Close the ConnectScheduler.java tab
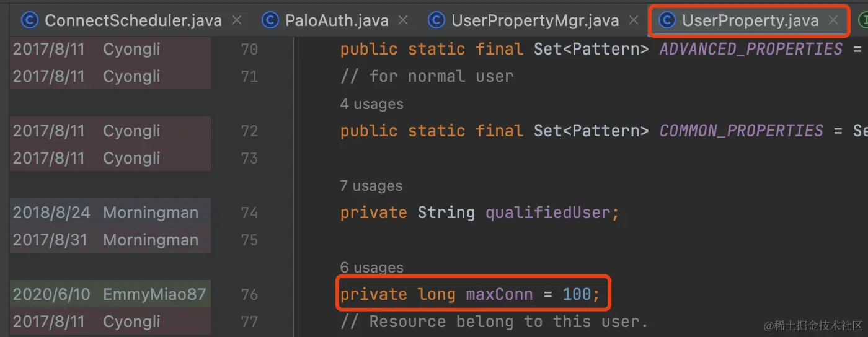This screenshot has height=337, width=868. tap(236, 20)
